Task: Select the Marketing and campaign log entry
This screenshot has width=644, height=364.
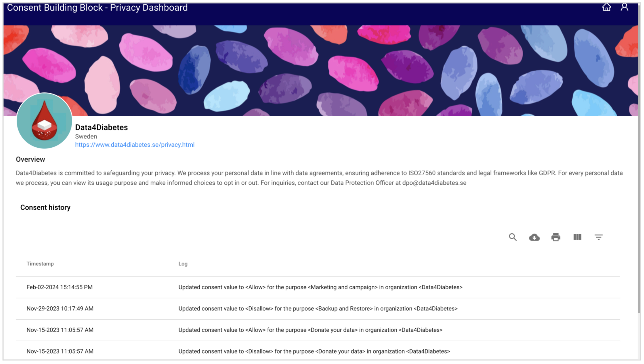Action: tap(320, 287)
